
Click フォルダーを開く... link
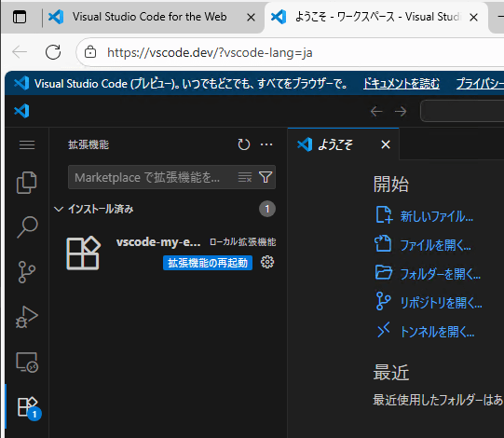[x=440, y=274]
